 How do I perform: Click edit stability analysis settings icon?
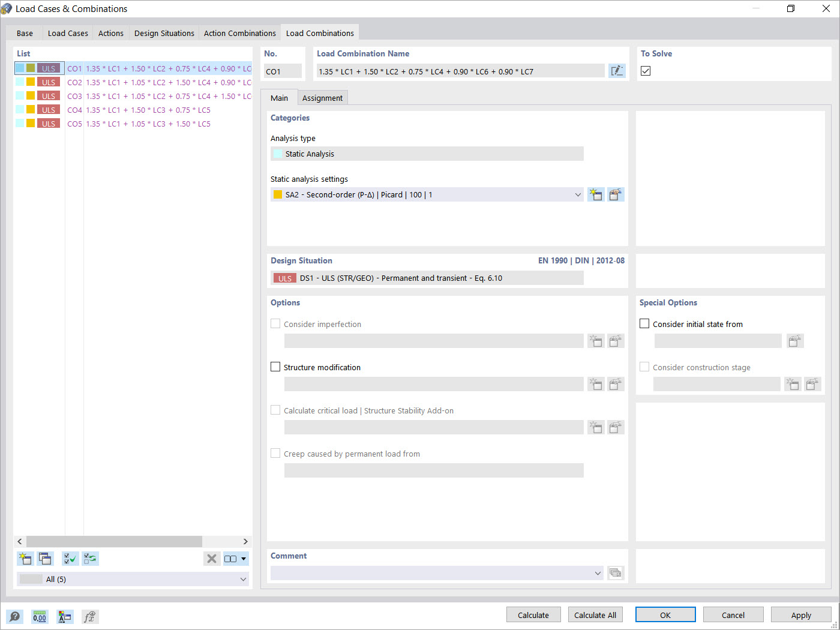(x=616, y=427)
